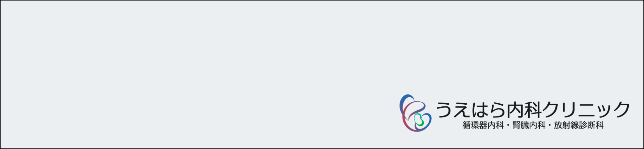Click the first character う of title
The width and height of the screenshot is (644, 149).
click(444, 110)
